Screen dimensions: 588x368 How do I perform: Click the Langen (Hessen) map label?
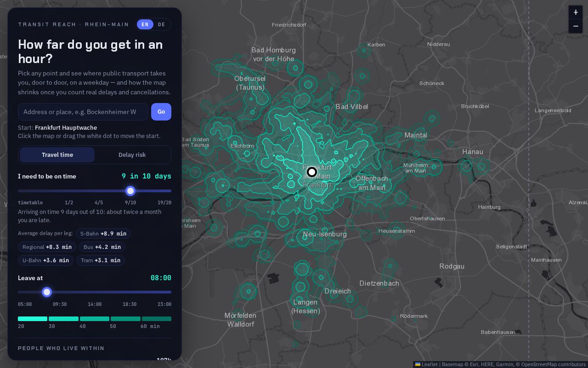(x=305, y=306)
